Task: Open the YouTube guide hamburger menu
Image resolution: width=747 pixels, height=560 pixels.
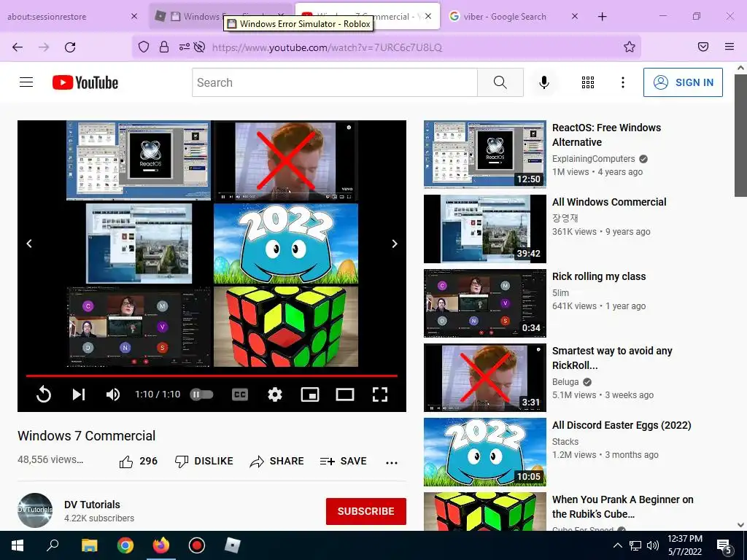Action: point(26,82)
